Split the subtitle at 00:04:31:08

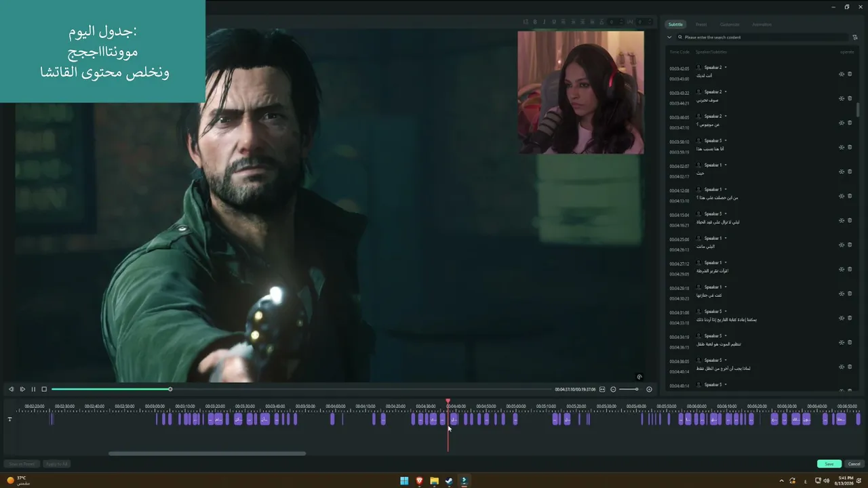coord(842,318)
